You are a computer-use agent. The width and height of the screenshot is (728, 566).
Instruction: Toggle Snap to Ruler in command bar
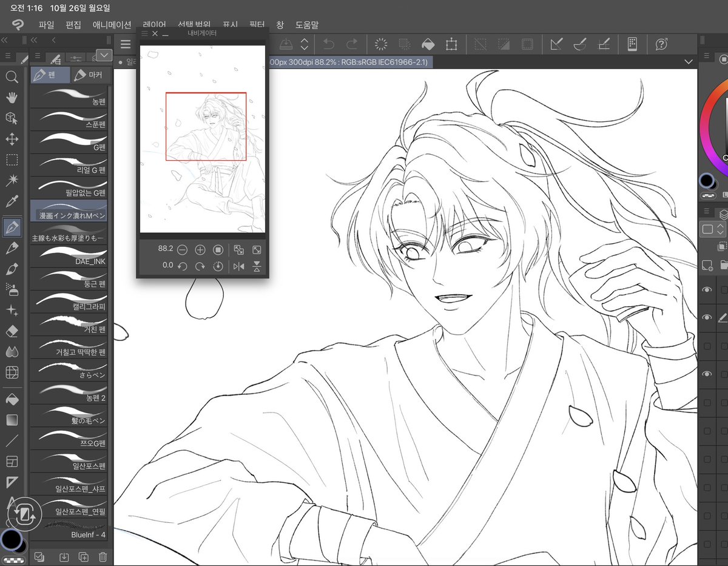tap(556, 44)
